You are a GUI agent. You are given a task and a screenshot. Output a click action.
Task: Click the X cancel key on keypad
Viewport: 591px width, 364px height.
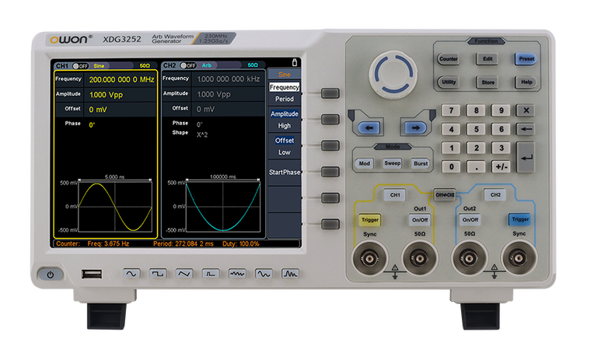pyautogui.click(x=526, y=110)
